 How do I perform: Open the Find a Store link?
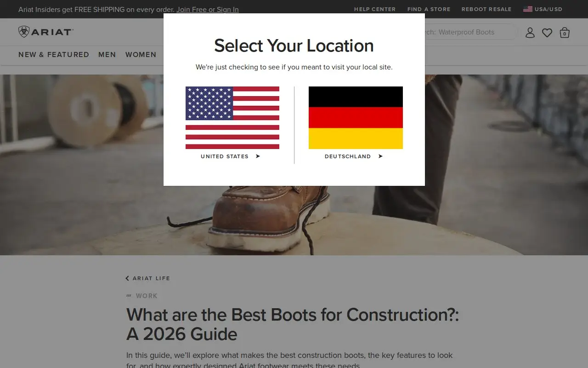click(429, 9)
